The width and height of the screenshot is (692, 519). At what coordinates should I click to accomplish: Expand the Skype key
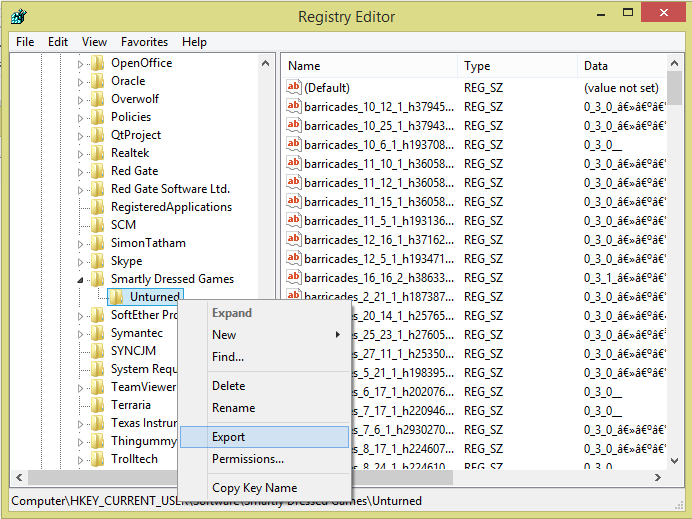click(80, 262)
